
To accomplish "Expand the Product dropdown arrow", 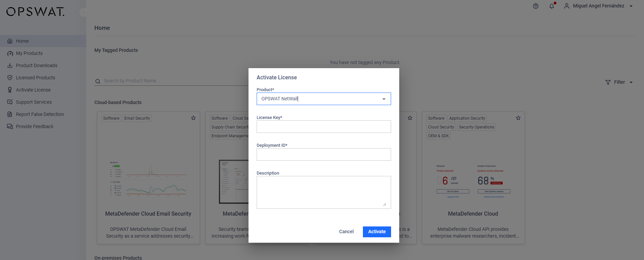I will pos(384,99).
